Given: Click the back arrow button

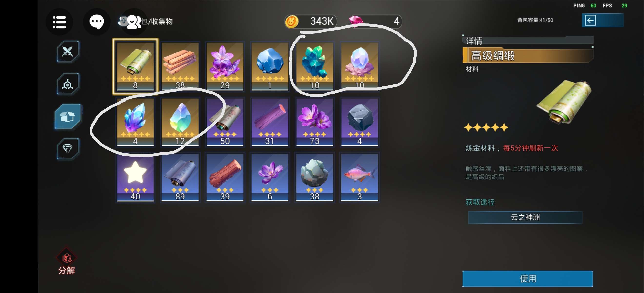Looking at the screenshot, I should pyautogui.click(x=602, y=20).
